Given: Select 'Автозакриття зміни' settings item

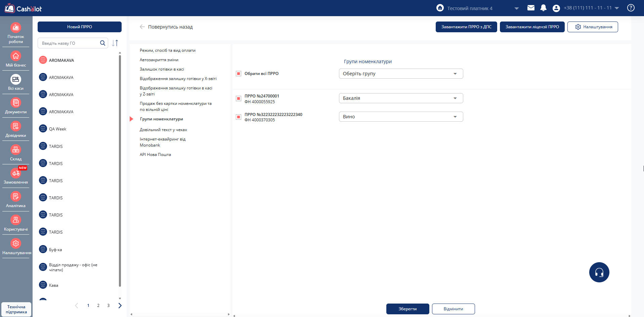Looking at the screenshot, I should 159,60.
